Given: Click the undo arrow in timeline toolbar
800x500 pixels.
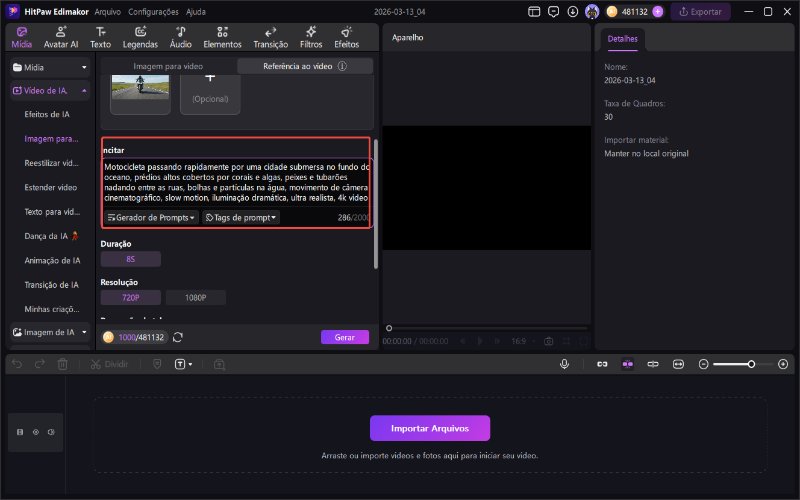Looking at the screenshot, I should click(x=17, y=364).
